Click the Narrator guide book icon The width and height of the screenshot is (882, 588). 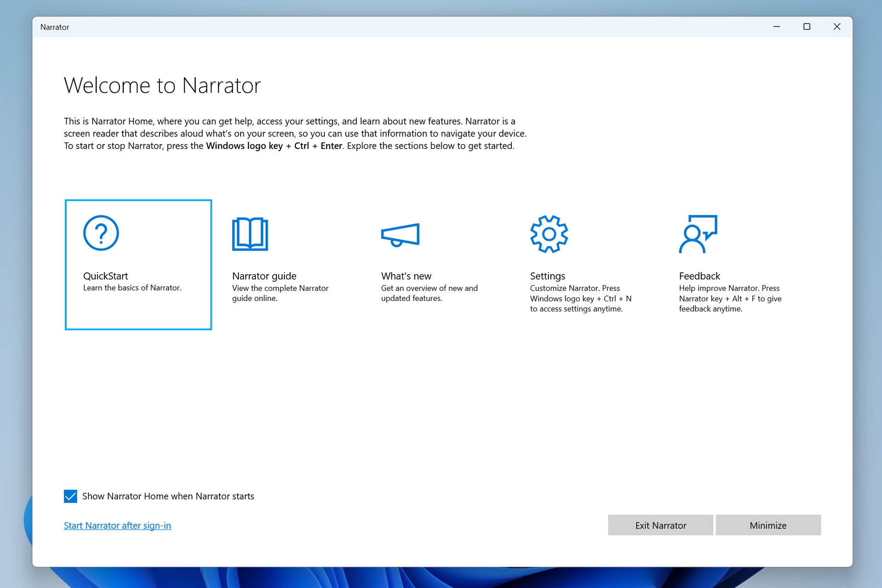[250, 234]
